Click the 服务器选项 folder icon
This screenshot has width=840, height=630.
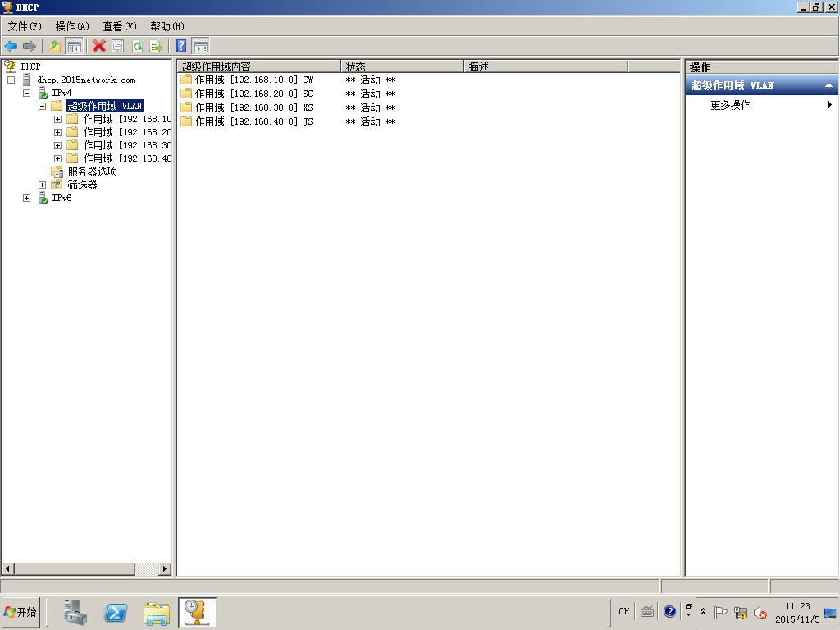[57, 172]
